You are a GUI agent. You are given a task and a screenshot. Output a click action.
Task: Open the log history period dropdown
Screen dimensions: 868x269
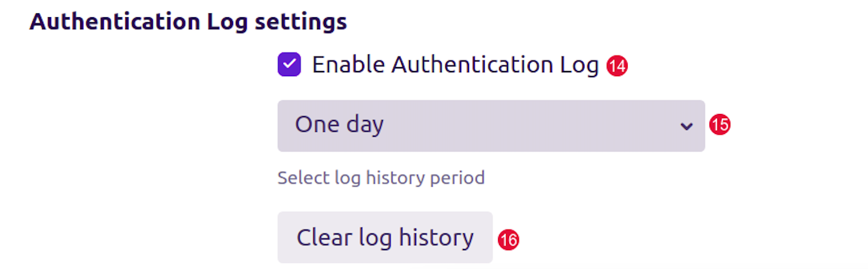pyautogui.click(x=491, y=126)
